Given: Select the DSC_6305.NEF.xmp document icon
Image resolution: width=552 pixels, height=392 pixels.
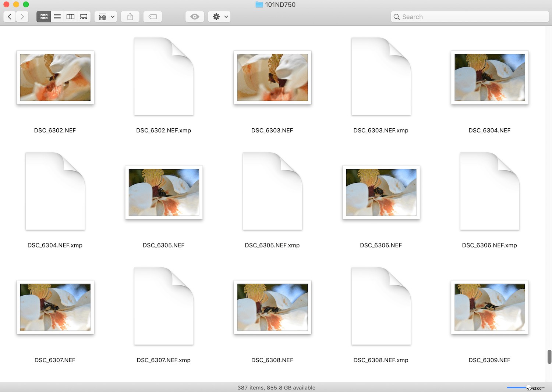Looking at the screenshot, I should [272, 191].
